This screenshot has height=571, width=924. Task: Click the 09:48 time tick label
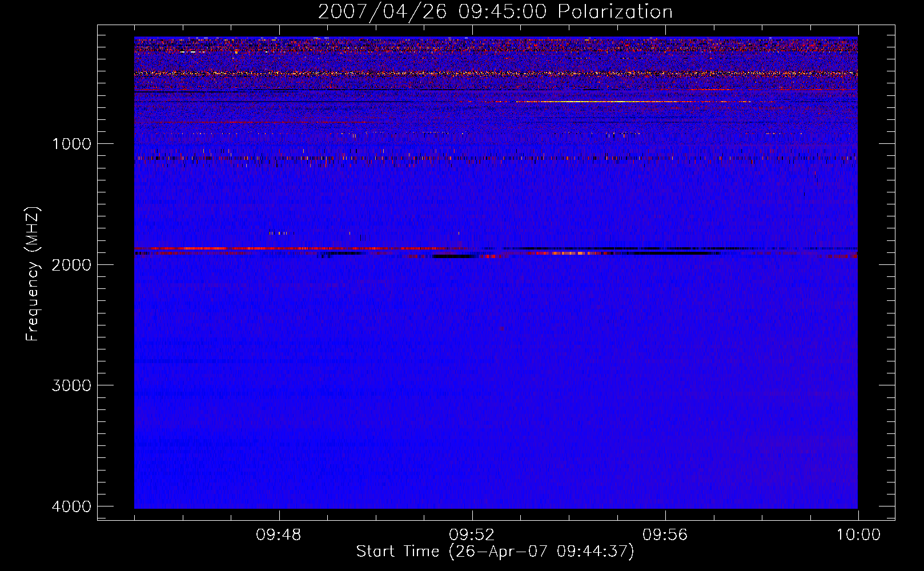[x=279, y=535]
